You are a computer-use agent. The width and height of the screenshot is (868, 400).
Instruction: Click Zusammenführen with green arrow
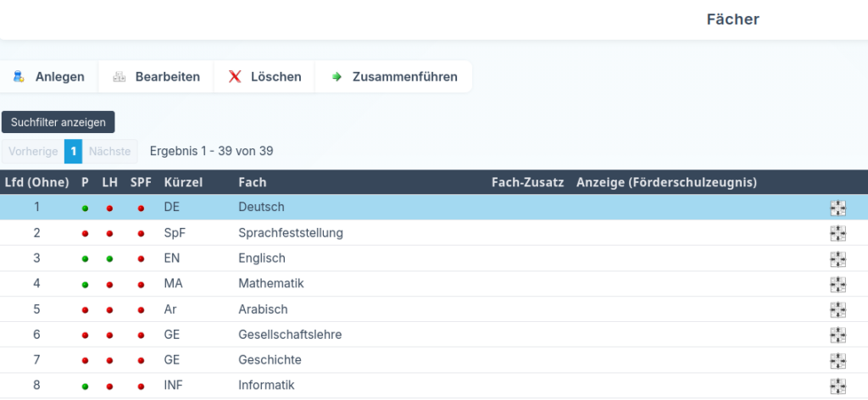pos(394,77)
